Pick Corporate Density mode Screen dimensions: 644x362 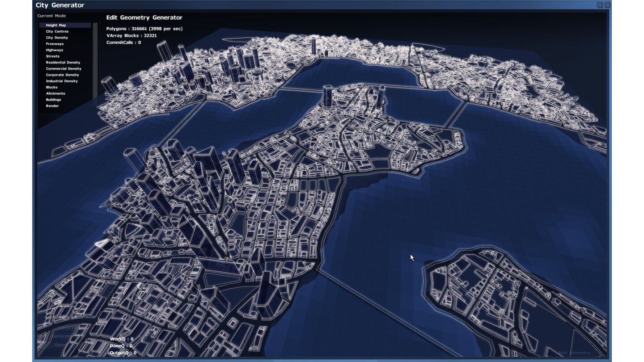(x=62, y=75)
